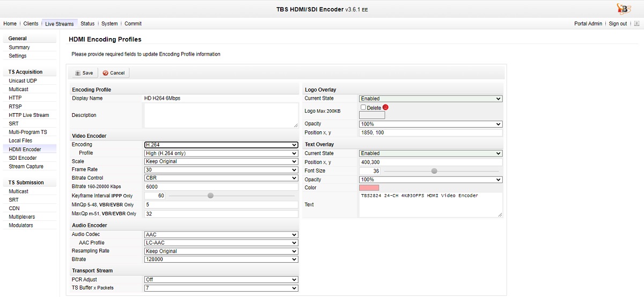This screenshot has height=297, width=644.
Task: Click the red Cancel icon
Action: (105, 73)
